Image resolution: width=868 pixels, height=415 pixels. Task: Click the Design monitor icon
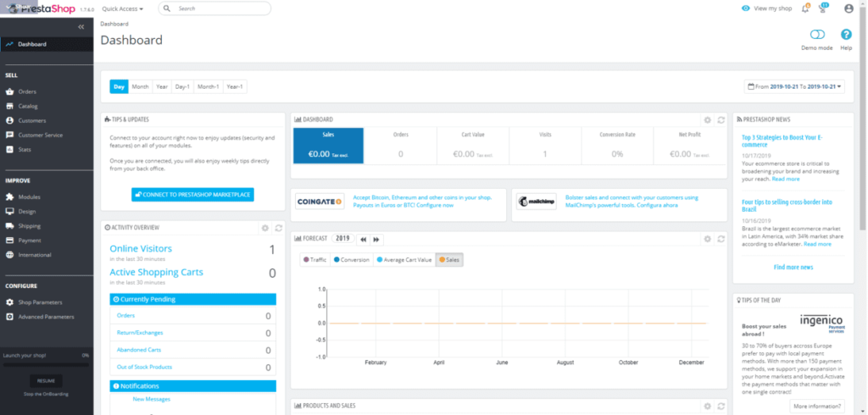(x=9, y=212)
